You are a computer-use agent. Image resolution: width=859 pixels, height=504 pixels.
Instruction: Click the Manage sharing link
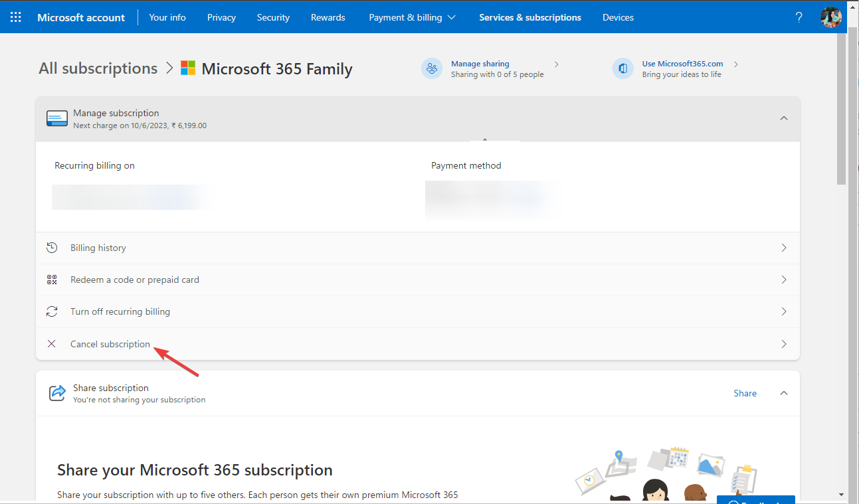[x=480, y=64]
